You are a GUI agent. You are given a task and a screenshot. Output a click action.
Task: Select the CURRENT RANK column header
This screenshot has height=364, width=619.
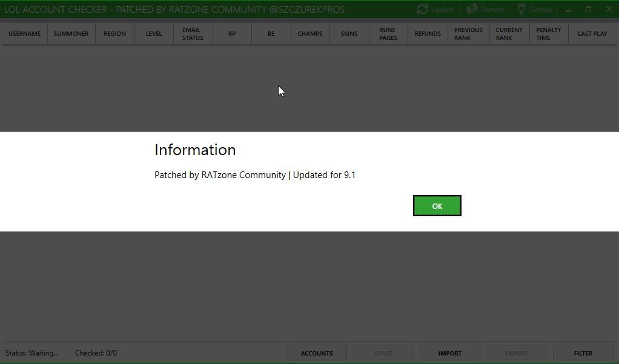(x=509, y=34)
